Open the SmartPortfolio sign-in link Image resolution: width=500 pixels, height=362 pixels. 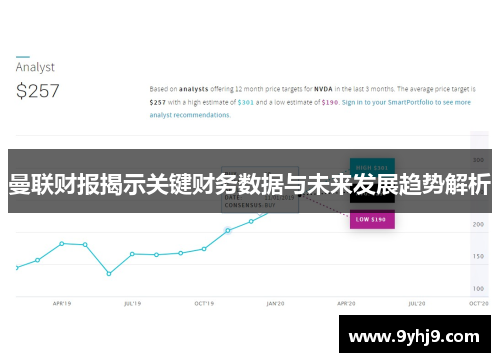406,102
